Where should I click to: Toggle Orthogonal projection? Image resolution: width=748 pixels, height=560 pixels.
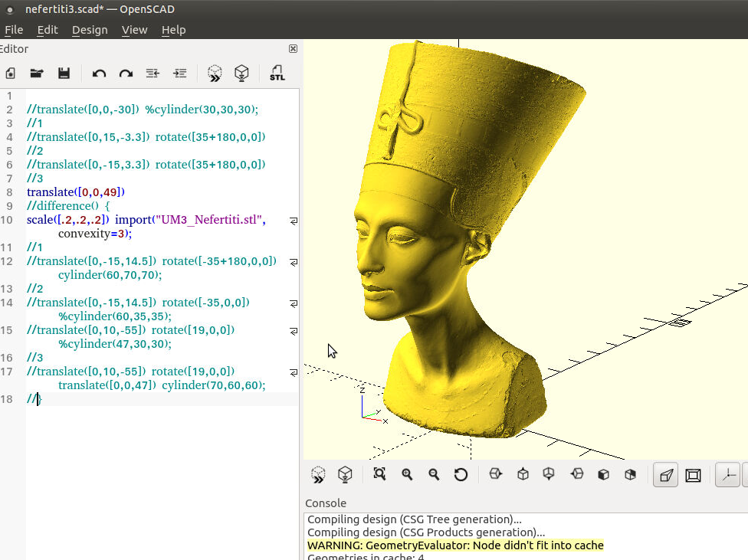(693, 475)
